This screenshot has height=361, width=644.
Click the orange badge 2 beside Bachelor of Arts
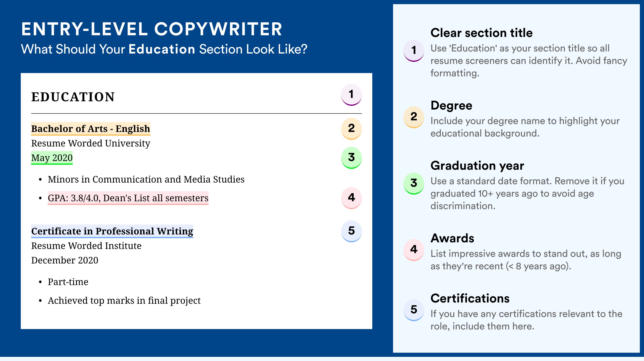coord(351,129)
